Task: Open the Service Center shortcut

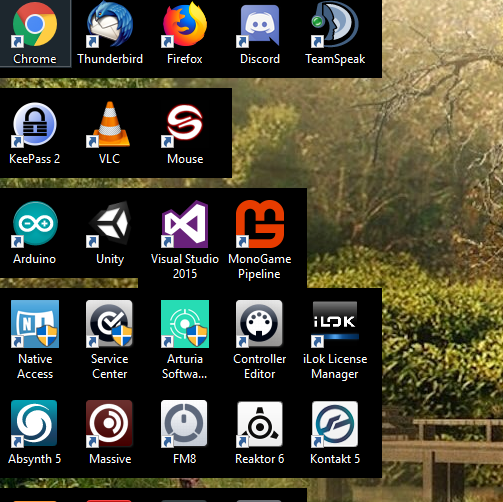Action: 110,324
